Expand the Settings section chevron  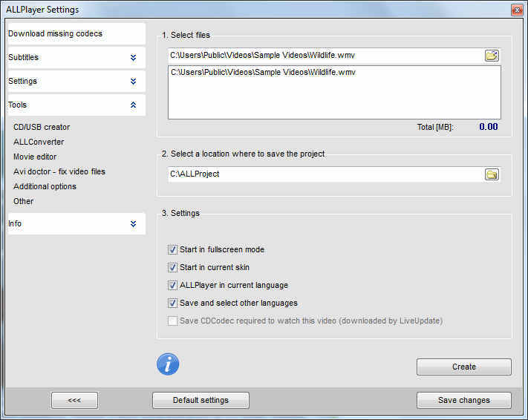tap(133, 82)
